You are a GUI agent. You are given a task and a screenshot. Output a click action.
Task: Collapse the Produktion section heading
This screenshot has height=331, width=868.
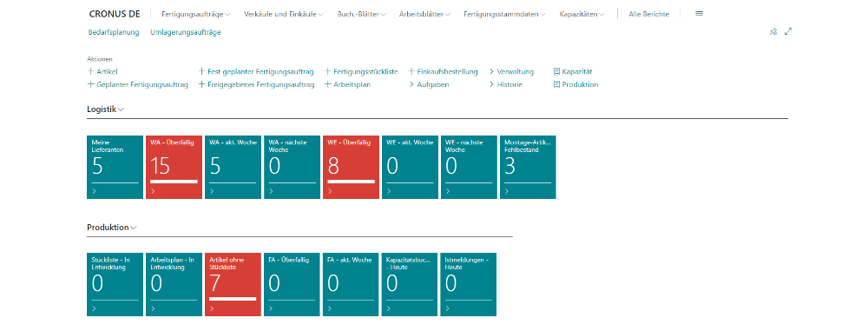(x=112, y=228)
